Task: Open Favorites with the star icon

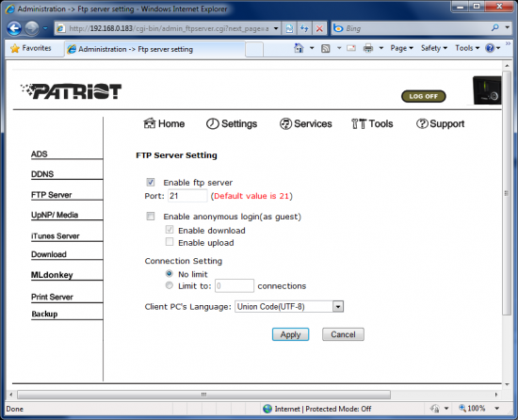Action: (x=15, y=49)
